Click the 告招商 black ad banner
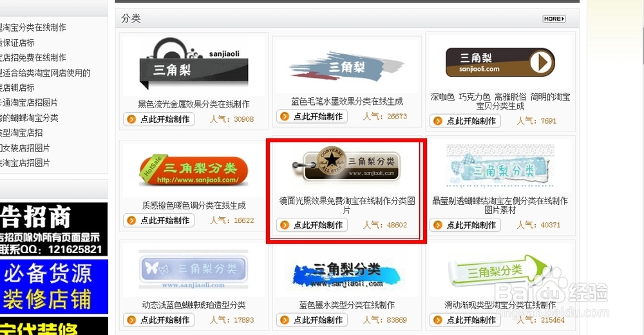 [x=54, y=229]
